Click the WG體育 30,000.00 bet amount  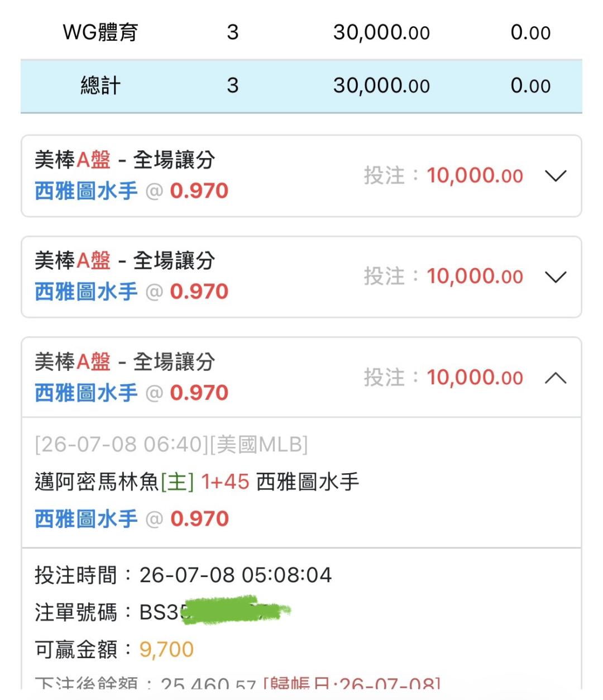coord(381,32)
